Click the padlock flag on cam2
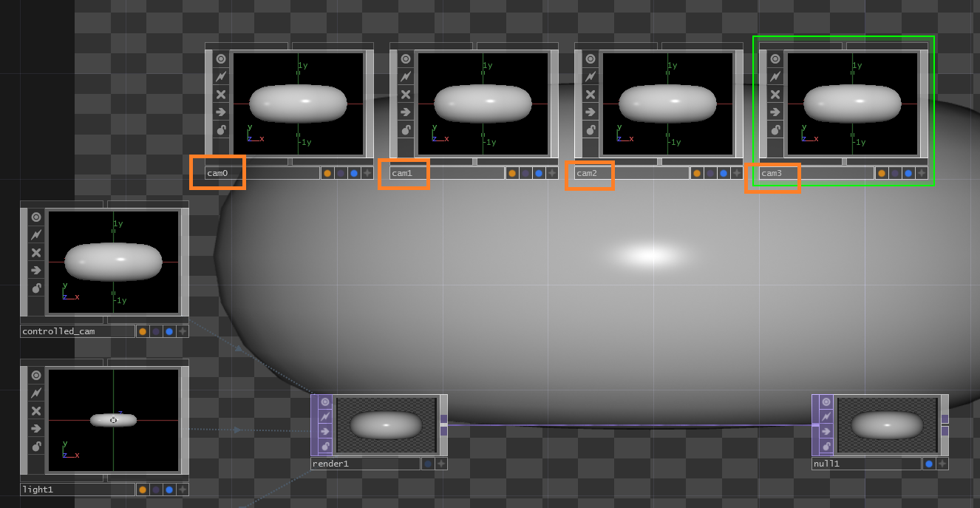This screenshot has width=980, height=508. pos(590,129)
